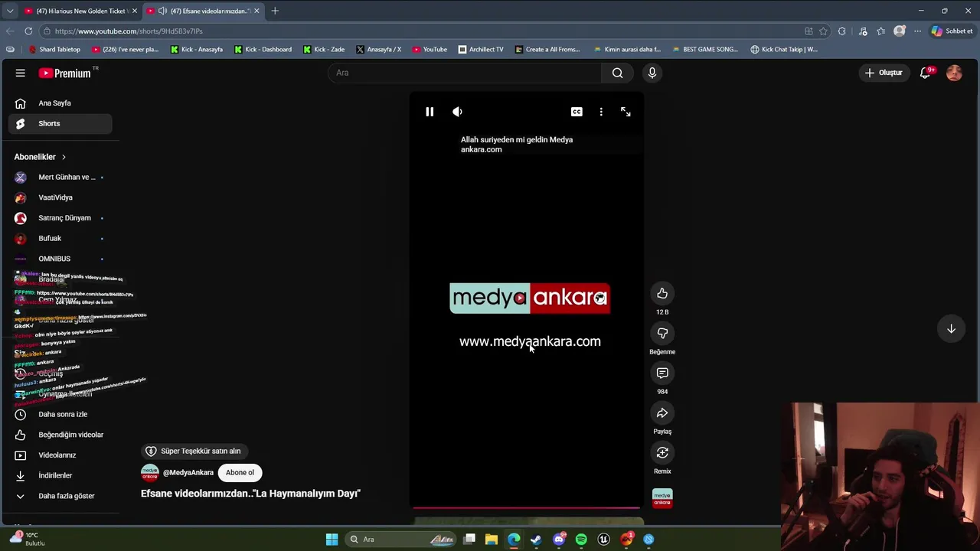Mute the video with the speaker icon
This screenshot has width=980, height=551.
[457, 112]
